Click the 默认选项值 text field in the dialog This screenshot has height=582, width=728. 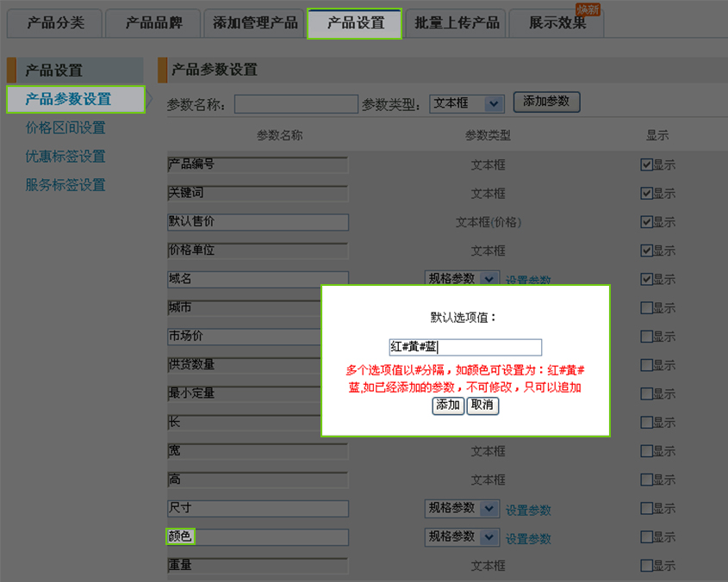[x=465, y=347]
